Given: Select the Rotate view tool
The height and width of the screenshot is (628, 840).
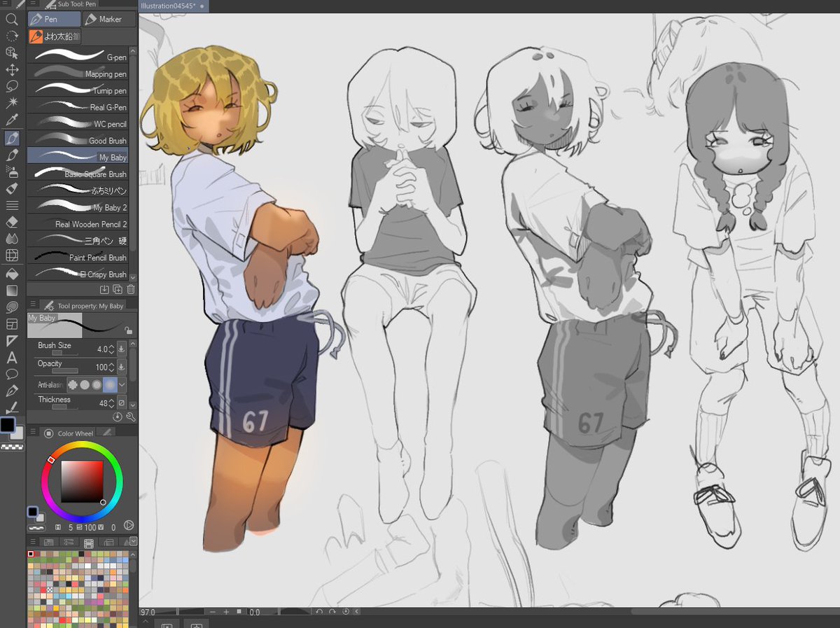Looking at the screenshot, I should (12, 36).
